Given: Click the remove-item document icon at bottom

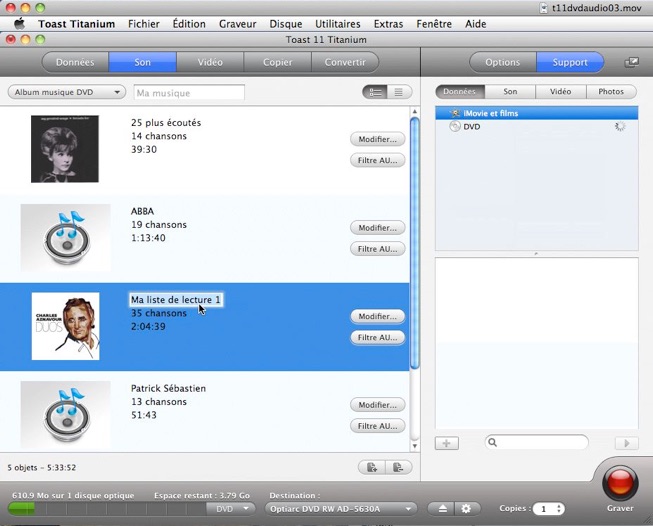Looking at the screenshot, I should tap(398, 467).
